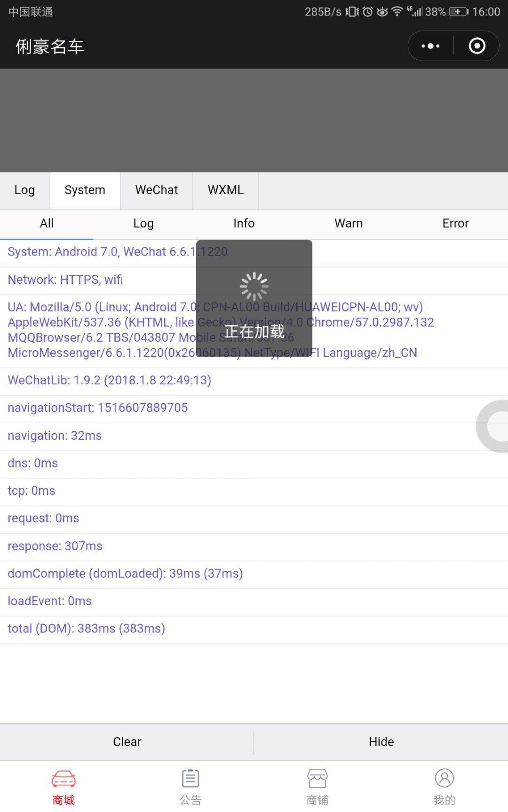Filter entries by Log level
This screenshot has height=812, width=508.
[x=143, y=224]
